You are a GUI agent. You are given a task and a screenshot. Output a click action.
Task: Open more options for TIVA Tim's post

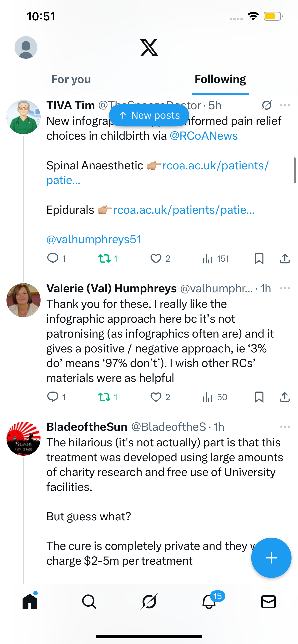point(285,105)
